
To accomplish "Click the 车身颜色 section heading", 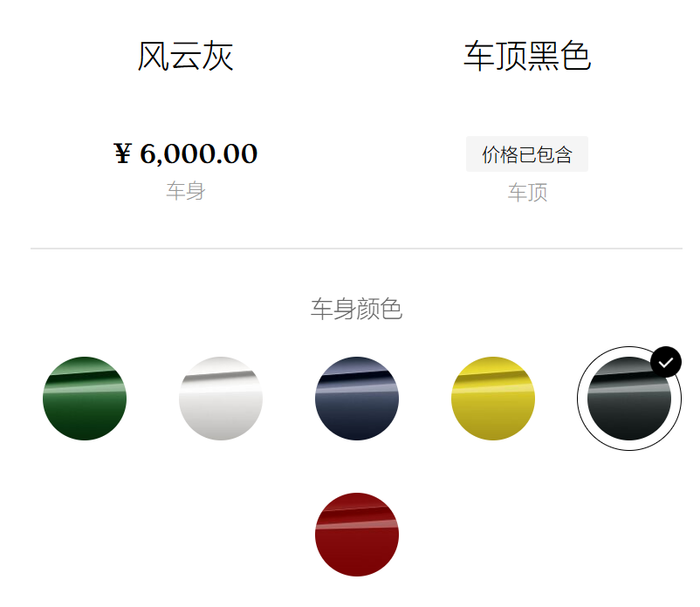I will pyautogui.click(x=357, y=309).
